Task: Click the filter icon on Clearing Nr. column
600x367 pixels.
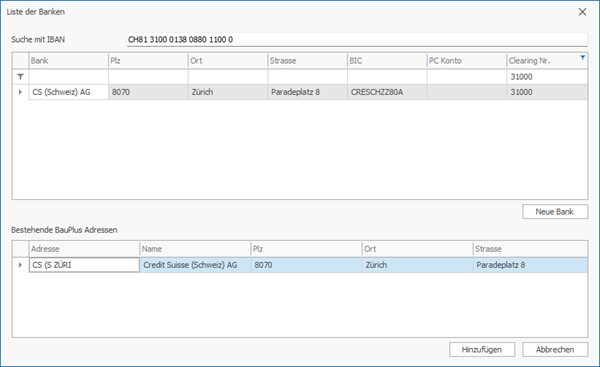Action: click(x=582, y=58)
